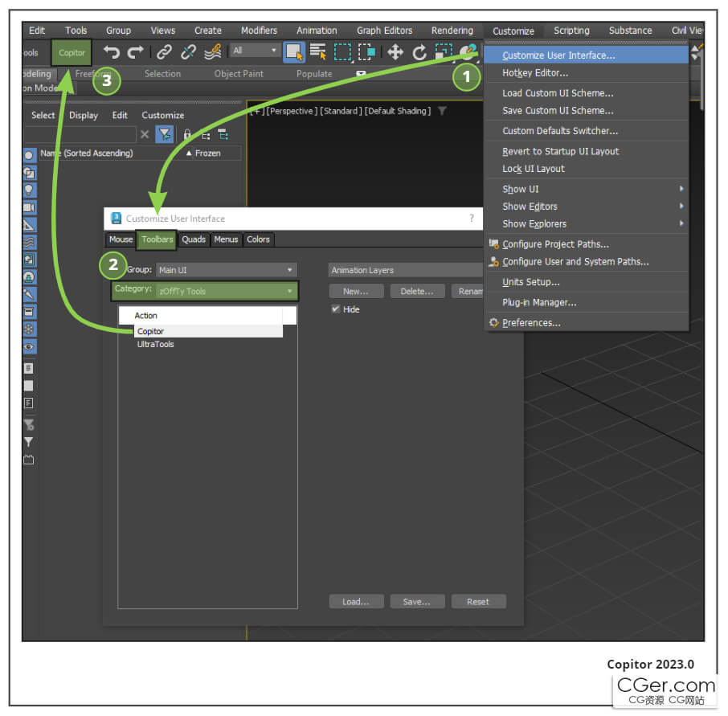
Task: Activate the Select and Uniform Scale tool
Action: coord(443,52)
